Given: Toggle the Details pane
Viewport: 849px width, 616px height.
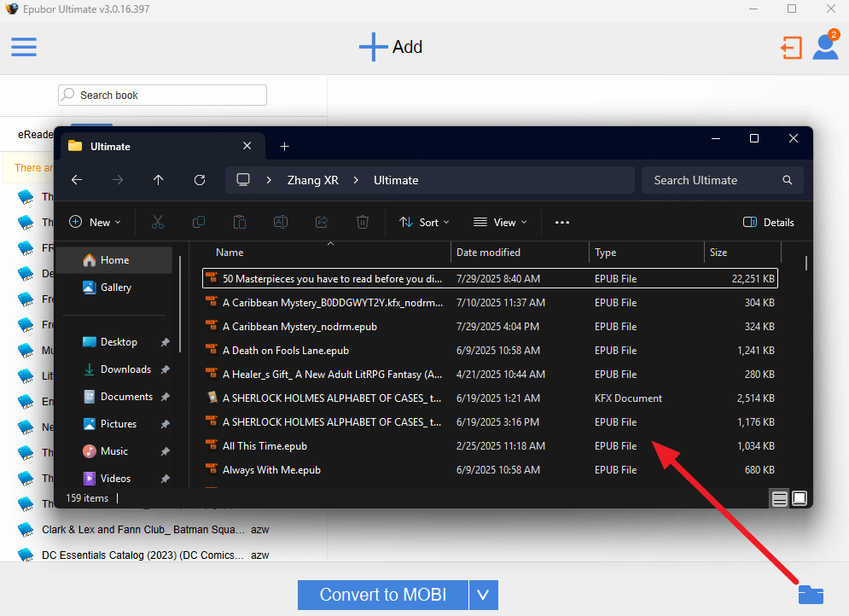Looking at the screenshot, I should click(769, 223).
